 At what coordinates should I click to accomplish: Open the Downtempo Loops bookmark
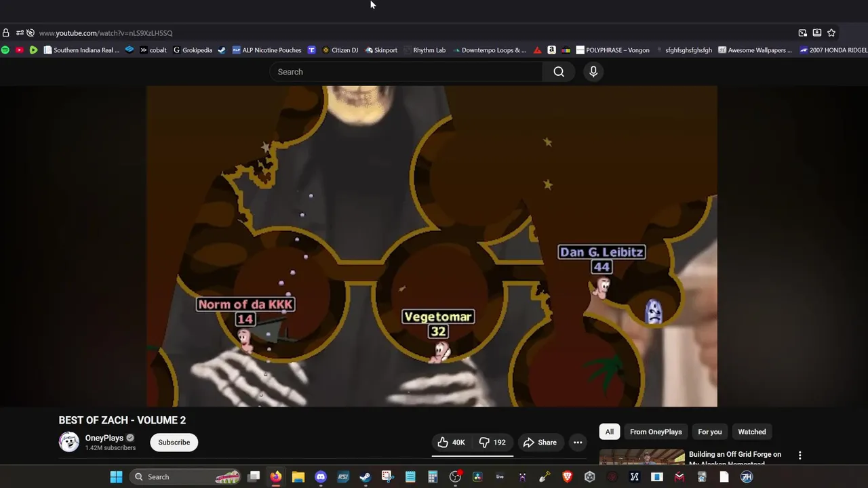(490, 50)
